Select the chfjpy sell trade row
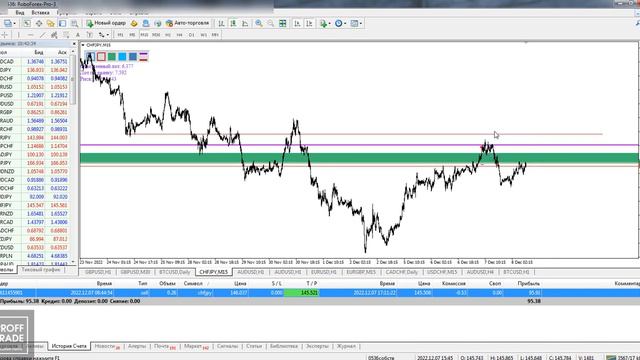 click(320, 293)
